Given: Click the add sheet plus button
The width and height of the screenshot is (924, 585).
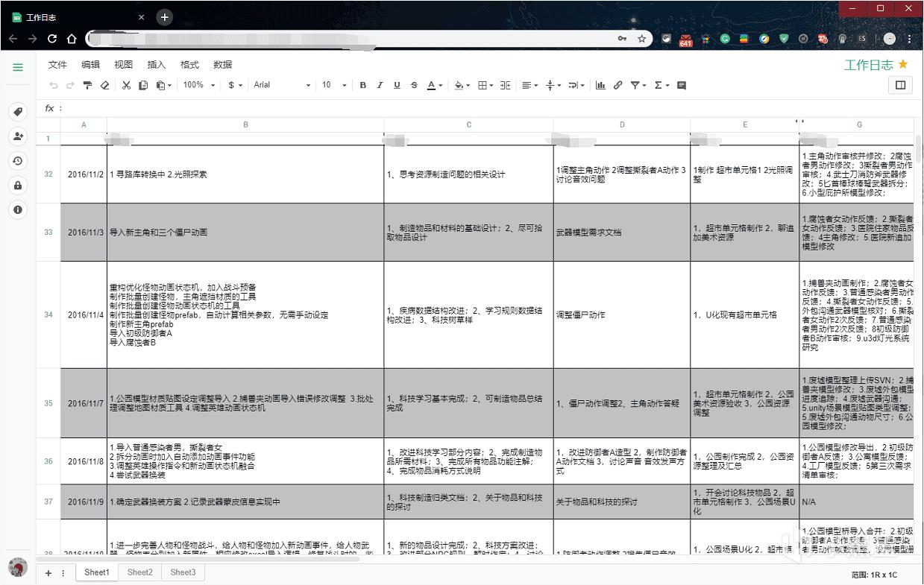Looking at the screenshot, I should [x=48, y=573].
